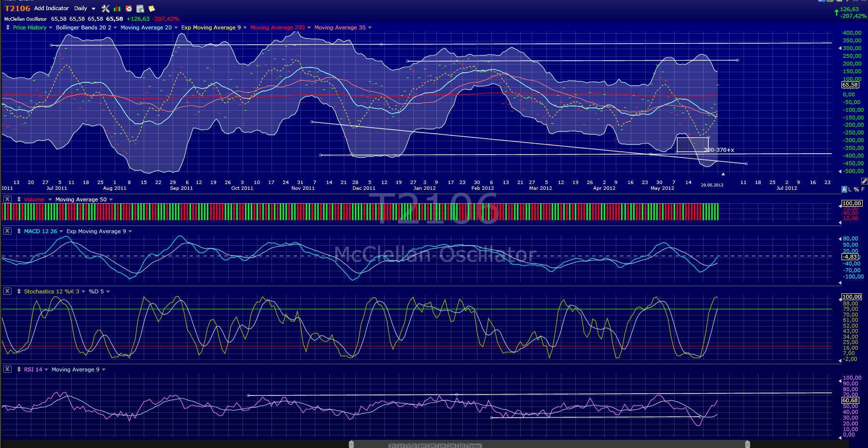The height and width of the screenshot is (448, 868).
Task: Click the 60,68 RSI value label
Action: (x=850, y=400)
